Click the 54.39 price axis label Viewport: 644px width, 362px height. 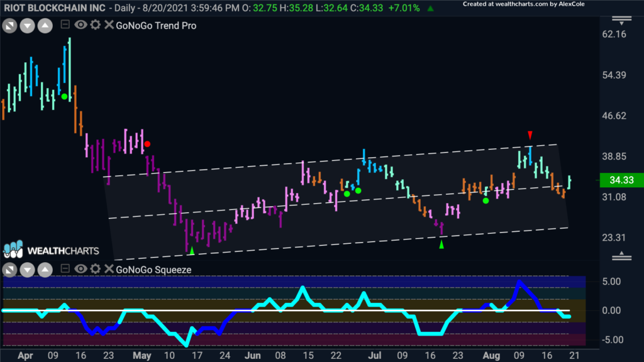pyautogui.click(x=614, y=75)
